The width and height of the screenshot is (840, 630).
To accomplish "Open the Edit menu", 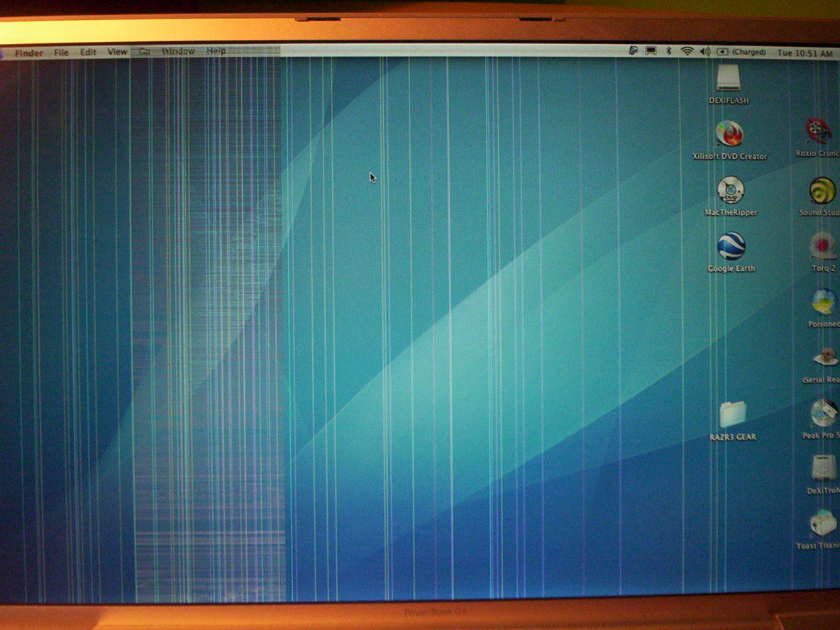I will click(x=88, y=52).
